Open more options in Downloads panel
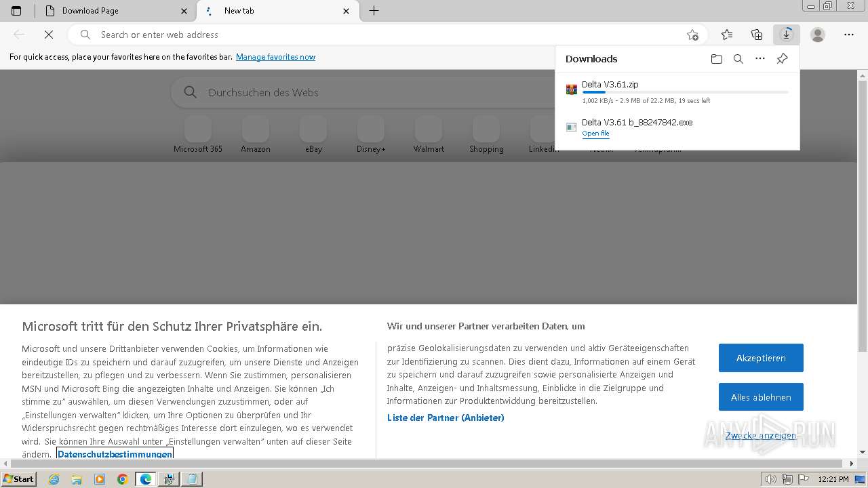The height and width of the screenshot is (488, 868). tap(760, 59)
